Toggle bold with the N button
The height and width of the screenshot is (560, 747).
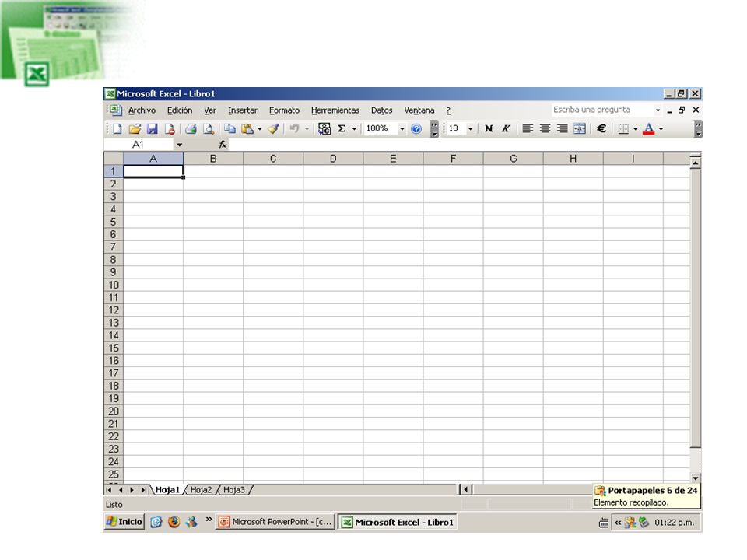[489, 128]
